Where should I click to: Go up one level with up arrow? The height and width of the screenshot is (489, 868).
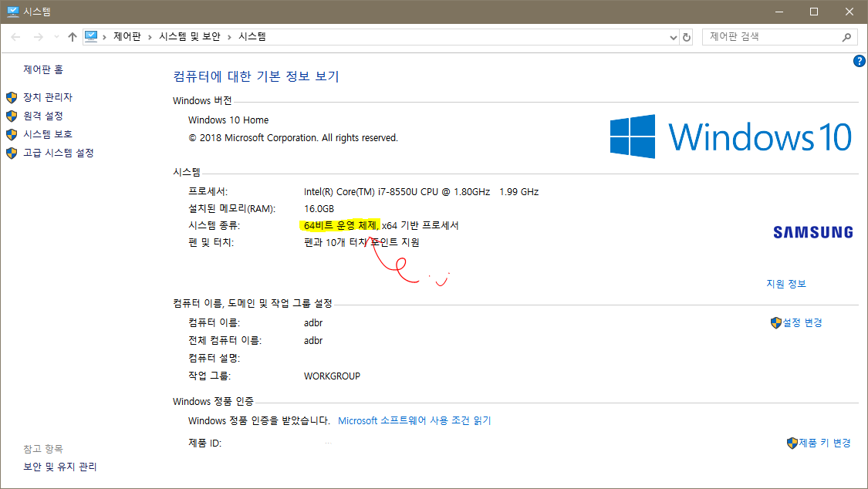coord(73,37)
